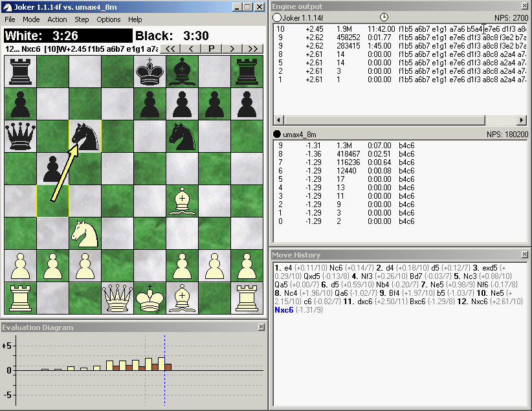Step back one move with < button
The height and width of the screenshot is (411, 532).
click(191, 49)
